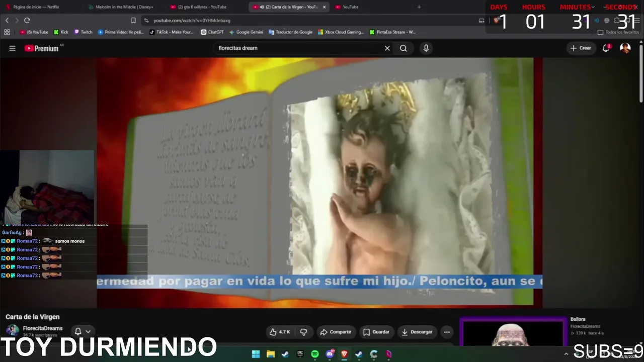The image size is (644, 362).
Task: Open the Ballora video title link
Action: coord(578,319)
